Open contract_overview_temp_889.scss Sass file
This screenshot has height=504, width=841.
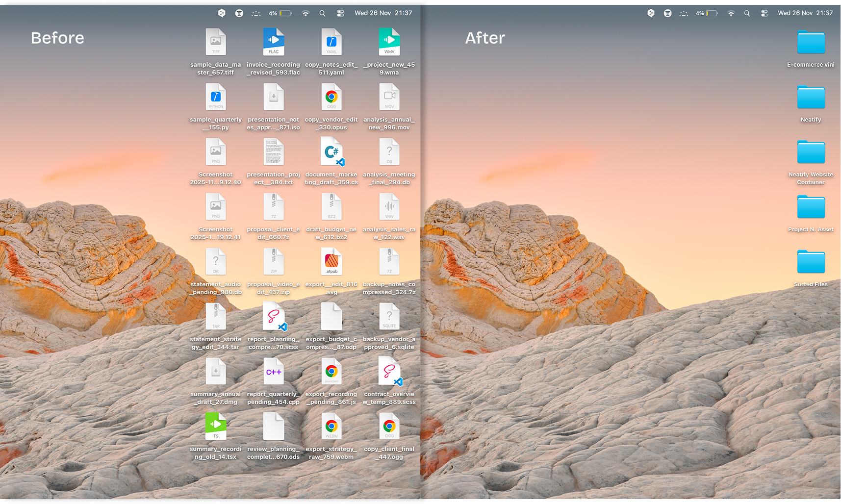pyautogui.click(x=389, y=371)
